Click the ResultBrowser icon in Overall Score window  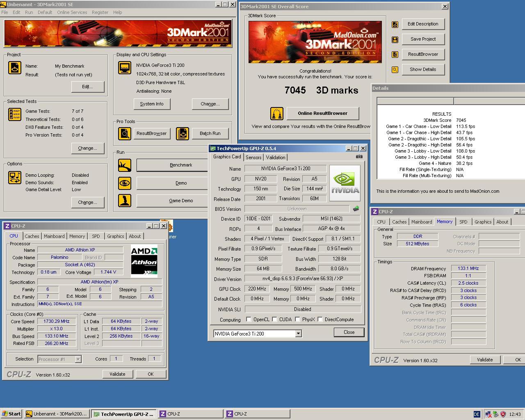(x=395, y=55)
